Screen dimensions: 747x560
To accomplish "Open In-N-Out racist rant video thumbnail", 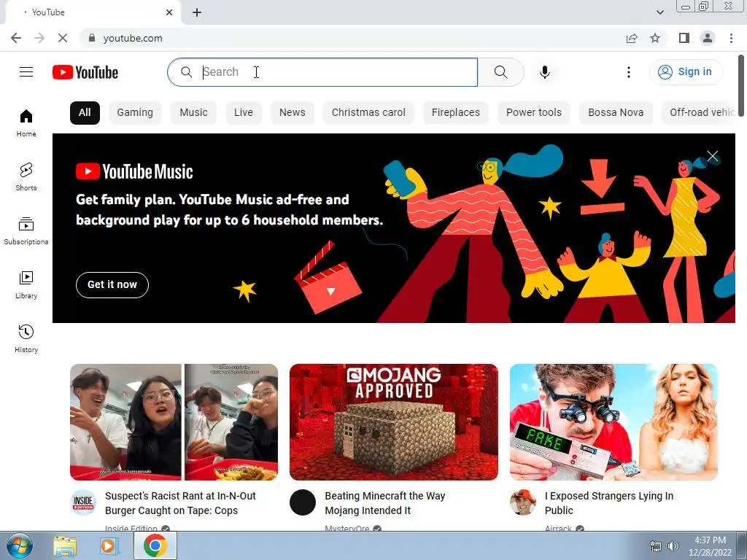I will pos(174,422).
